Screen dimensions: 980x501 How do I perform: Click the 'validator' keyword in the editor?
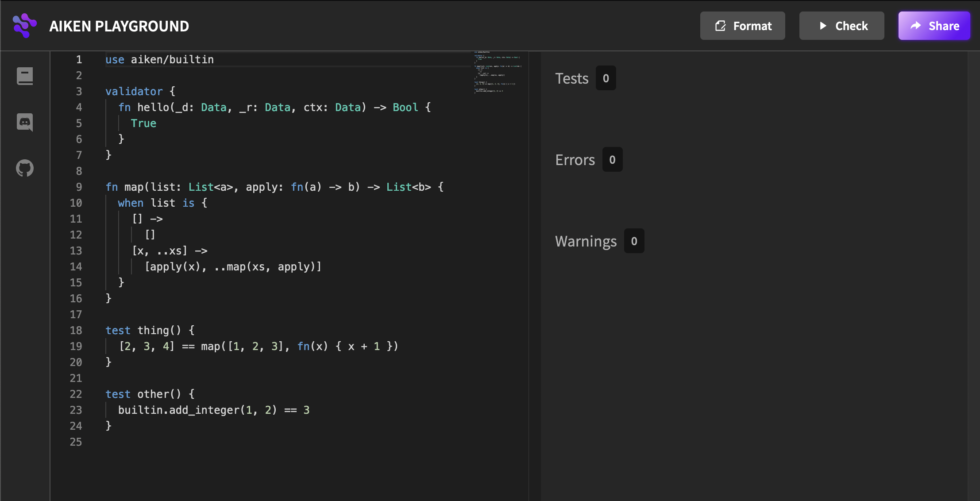pyautogui.click(x=134, y=92)
